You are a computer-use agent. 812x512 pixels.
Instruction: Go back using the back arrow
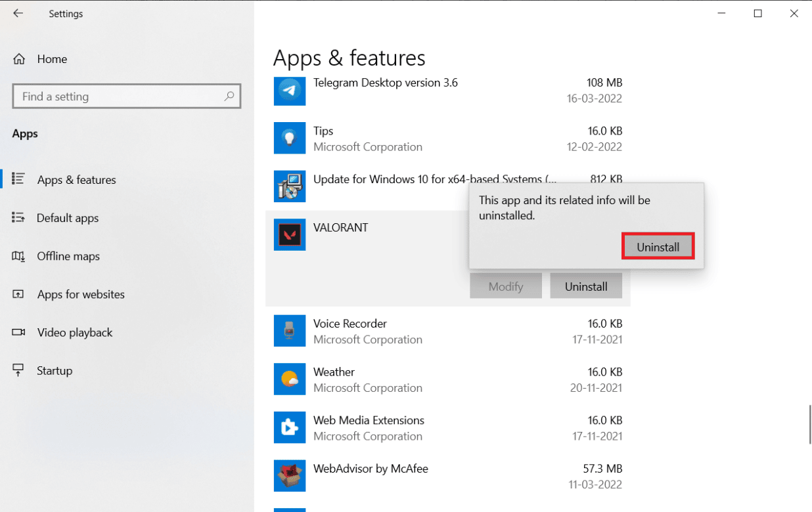pos(18,13)
